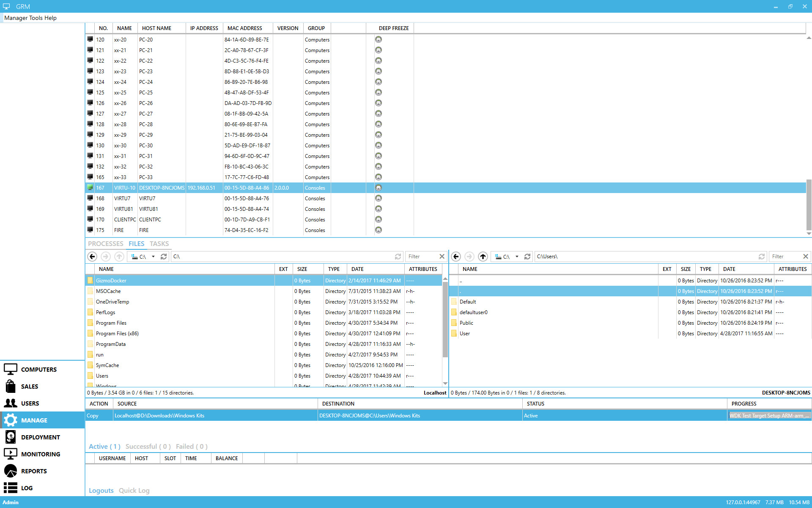Go to Deployment disk icon
The image size is (812, 508).
tap(11, 437)
